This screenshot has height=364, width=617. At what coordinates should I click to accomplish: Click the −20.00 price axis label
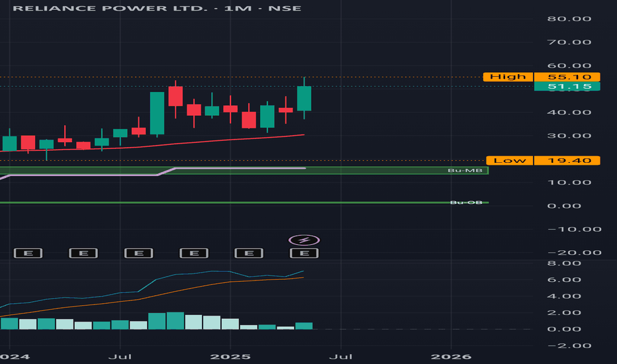point(574,253)
